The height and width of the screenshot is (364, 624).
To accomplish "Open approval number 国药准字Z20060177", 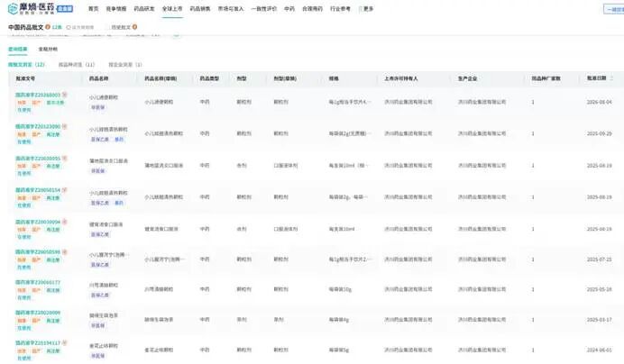I will [x=38, y=282].
